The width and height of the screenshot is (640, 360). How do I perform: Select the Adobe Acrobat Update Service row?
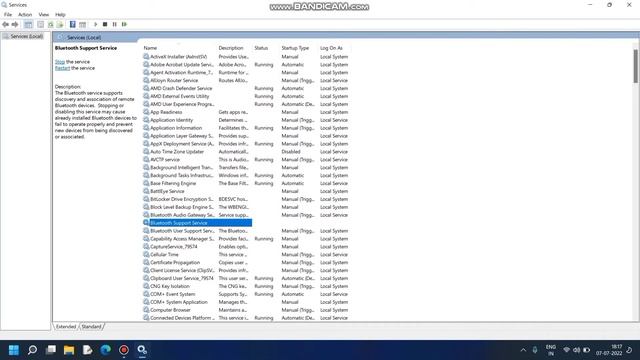point(246,64)
